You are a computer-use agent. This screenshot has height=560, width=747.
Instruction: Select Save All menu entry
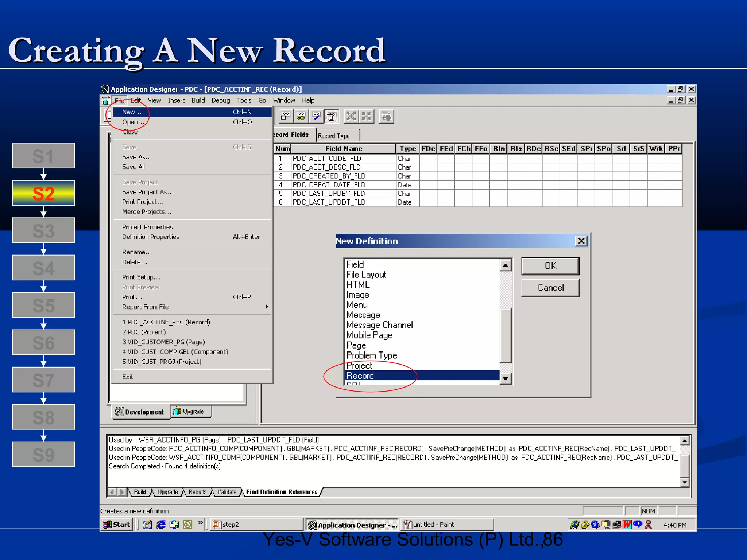click(192, 167)
